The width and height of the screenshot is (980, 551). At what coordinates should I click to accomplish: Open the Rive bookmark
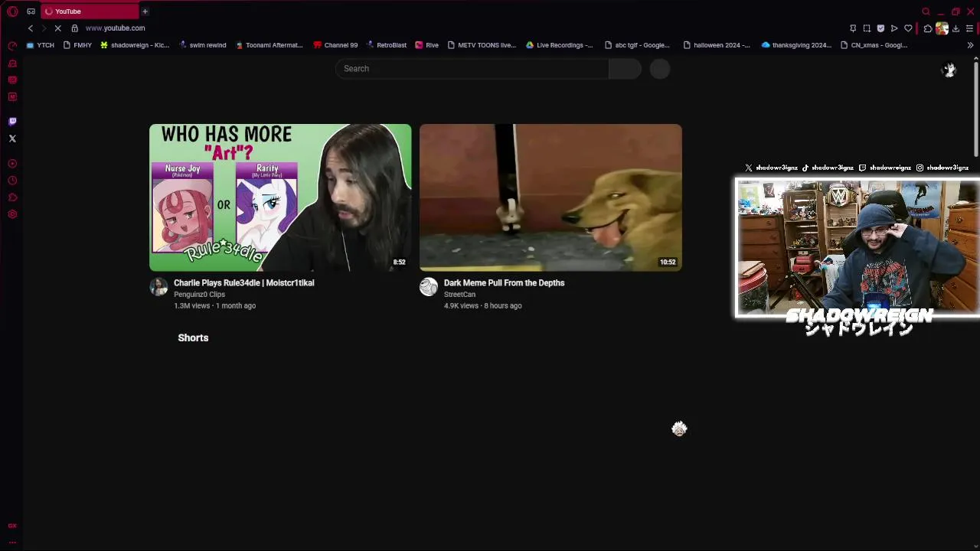point(426,45)
